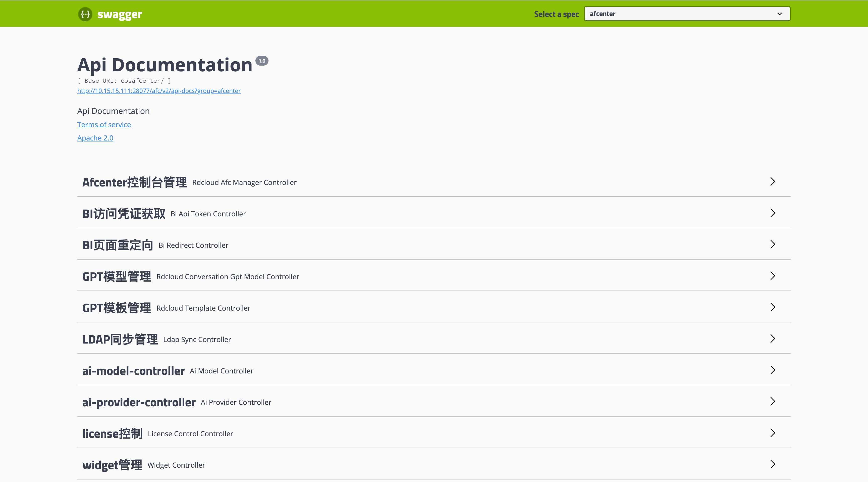Open the ai-model-controller tag title

pyautogui.click(x=133, y=371)
